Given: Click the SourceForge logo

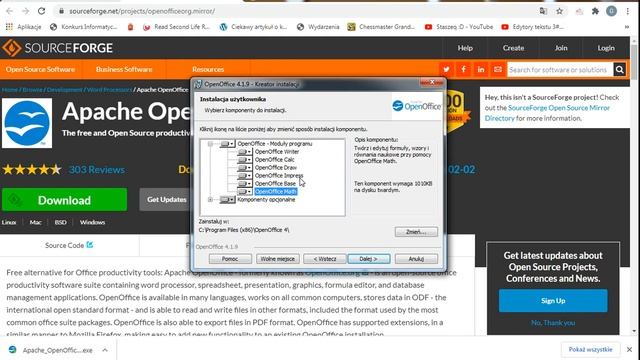Looking at the screenshot, I should tap(58, 48).
